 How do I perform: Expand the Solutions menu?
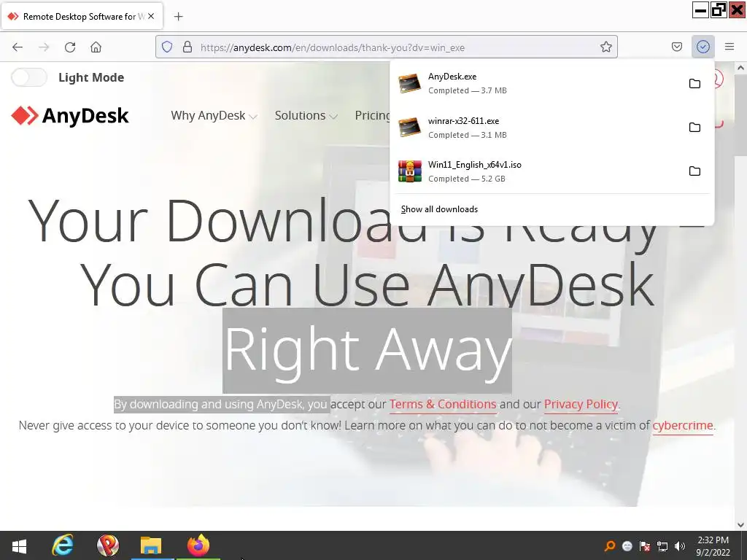tap(306, 116)
